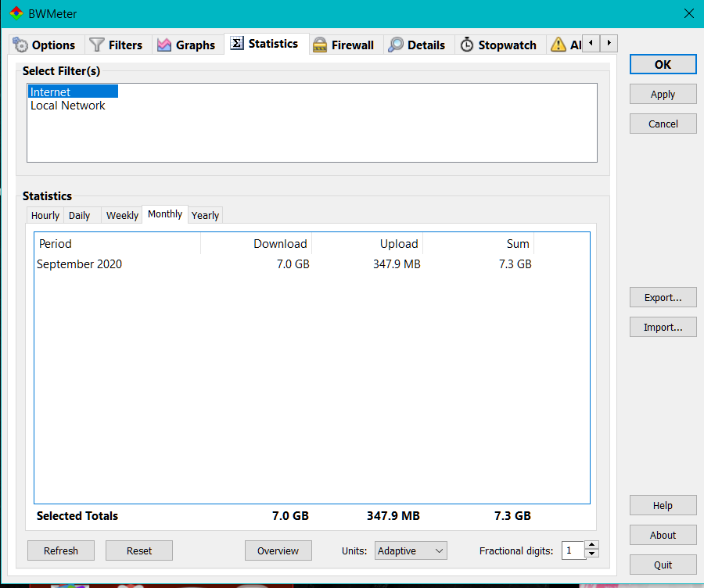Click the Quit button
This screenshot has height=588, width=704.
(663, 565)
